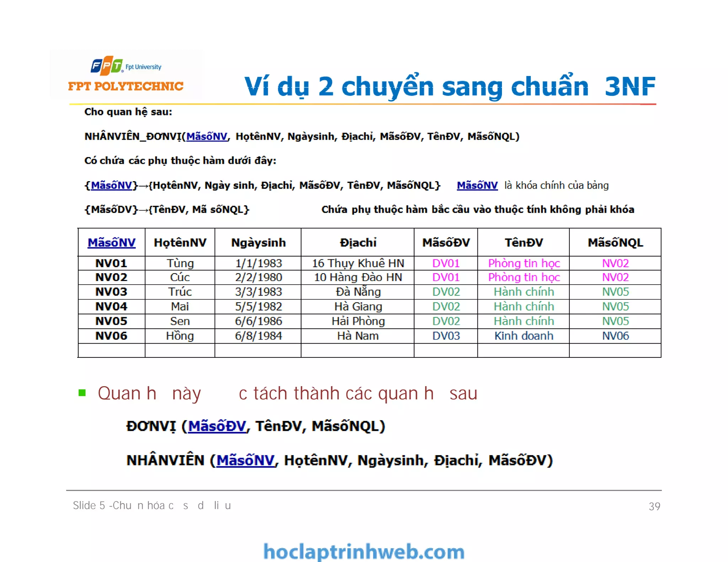This screenshot has height=562, width=728.
Task: Click the underlined MãsốNV table header
Action: 112,243
